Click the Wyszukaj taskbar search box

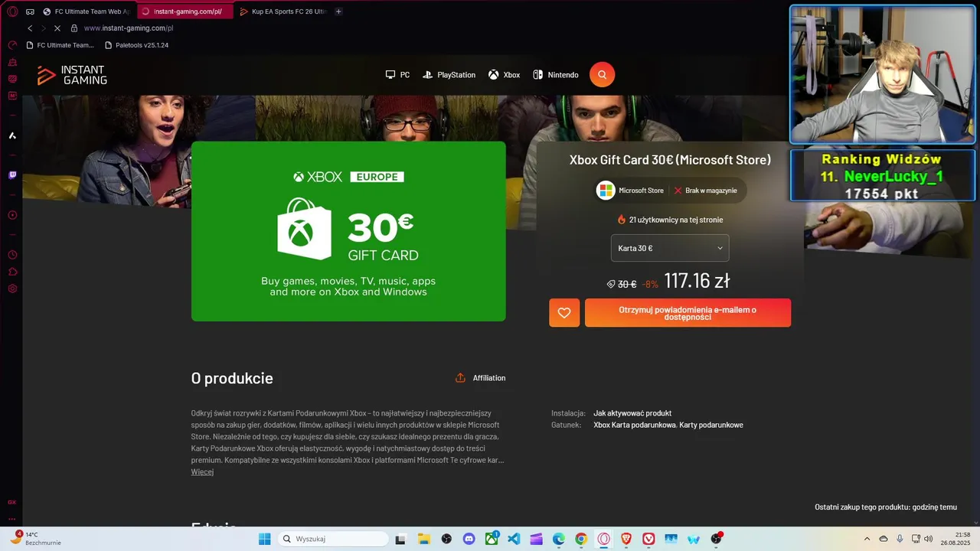coord(332,539)
